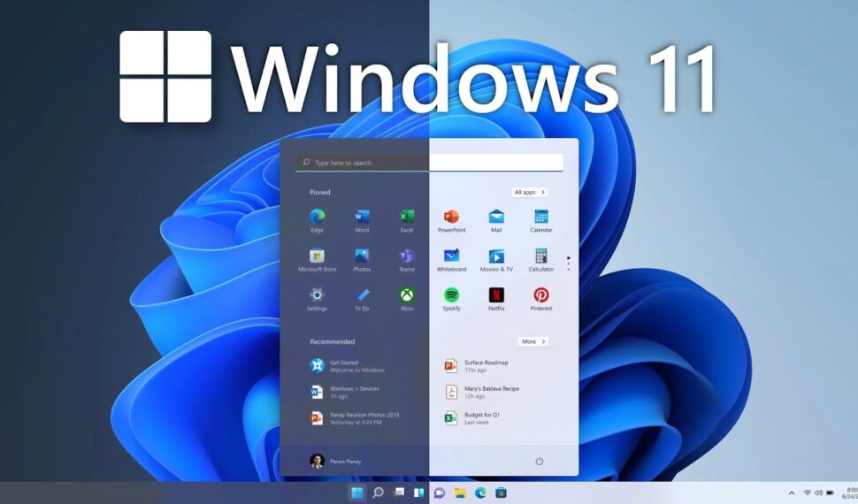Click the Type here to search box
Viewport: 858px width, 504px height.
[429, 163]
